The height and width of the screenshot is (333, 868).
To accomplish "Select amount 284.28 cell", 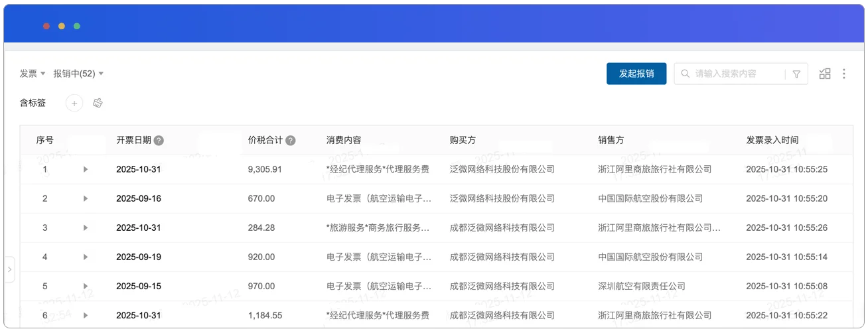I will click(x=261, y=228).
